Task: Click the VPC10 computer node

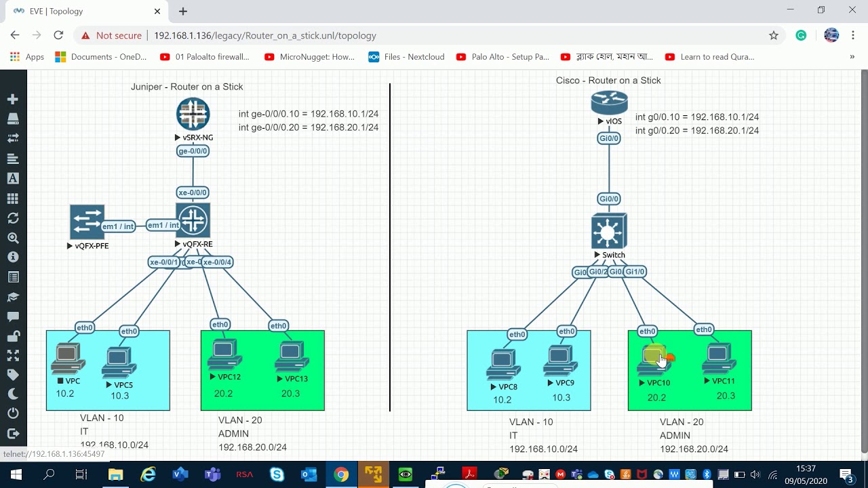Action: (x=654, y=361)
